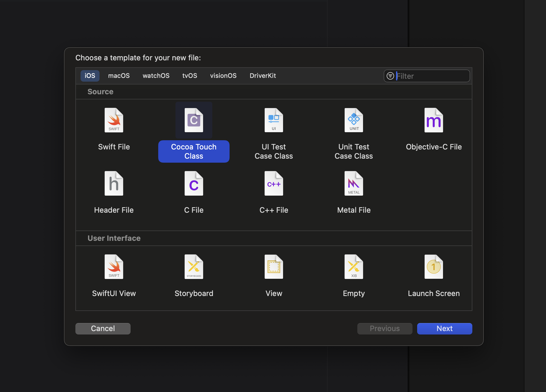Select the Empty XIB template icon
The width and height of the screenshot is (546, 392).
pyautogui.click(x=354, y=267)
